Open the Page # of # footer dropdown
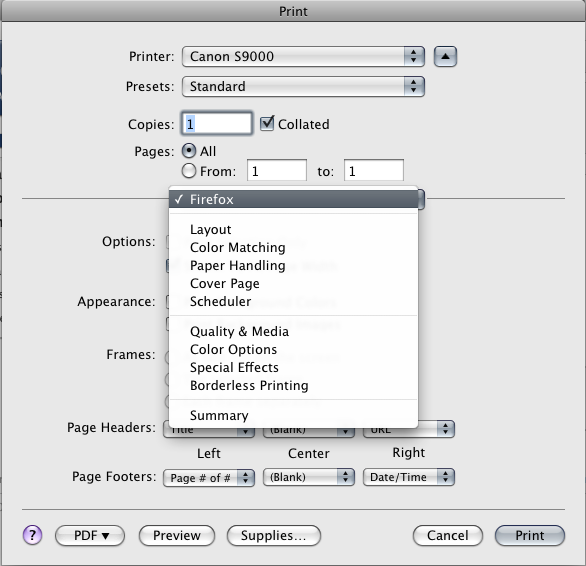 tap(209, 477)
